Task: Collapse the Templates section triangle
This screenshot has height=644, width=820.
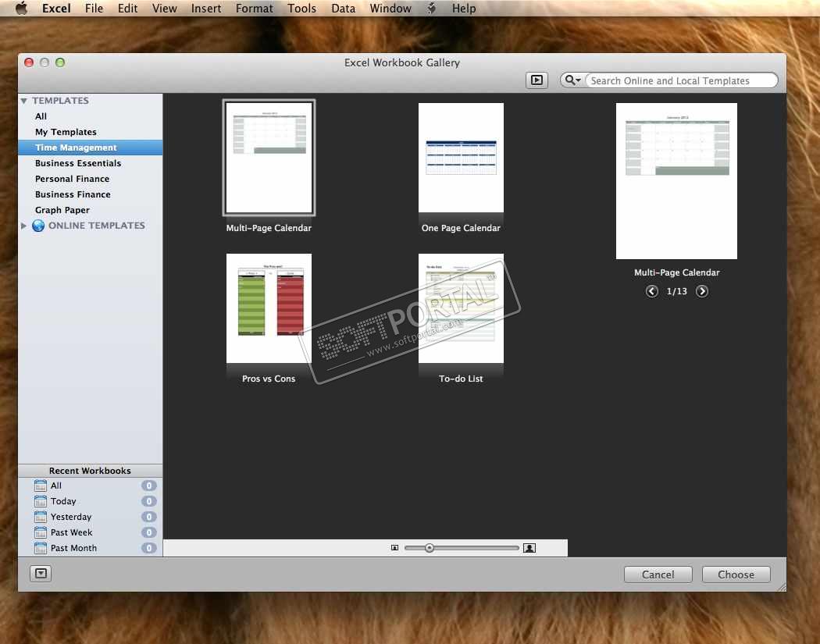Action: [23, 101]
